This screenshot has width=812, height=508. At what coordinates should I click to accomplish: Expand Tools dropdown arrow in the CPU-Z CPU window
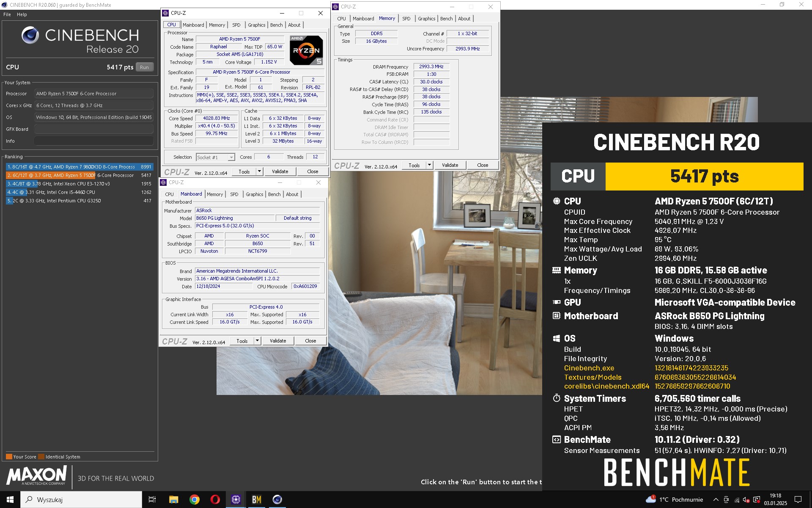[260, 171]
